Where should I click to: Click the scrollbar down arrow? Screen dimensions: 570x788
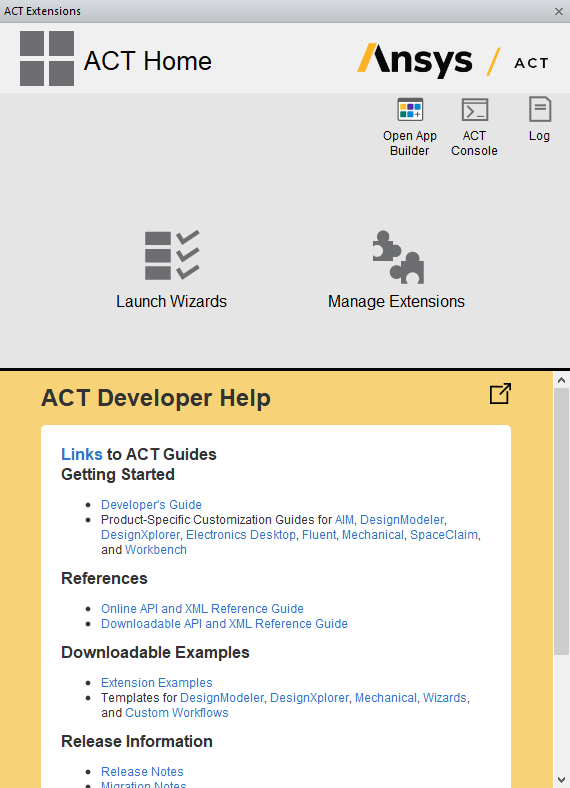[x=561, y=780]
